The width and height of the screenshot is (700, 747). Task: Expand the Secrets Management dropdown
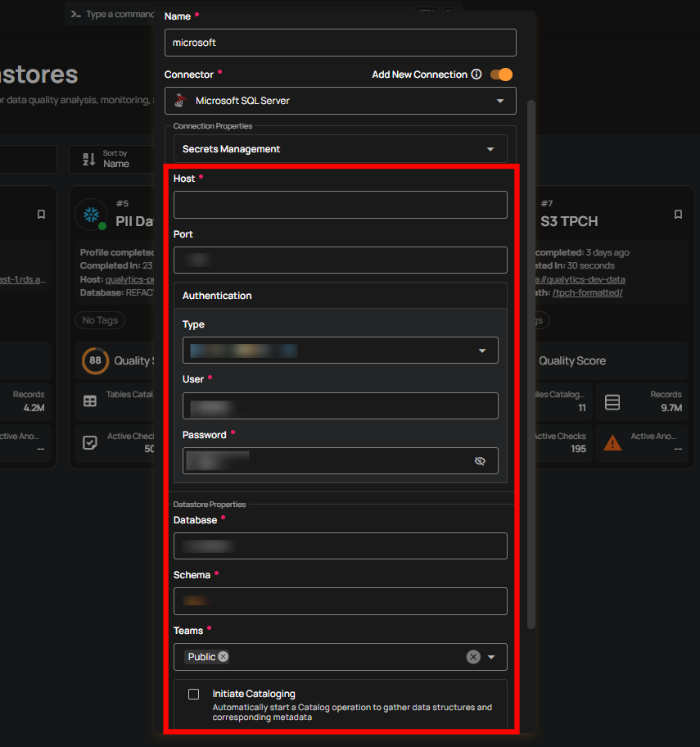pos(490,148)
